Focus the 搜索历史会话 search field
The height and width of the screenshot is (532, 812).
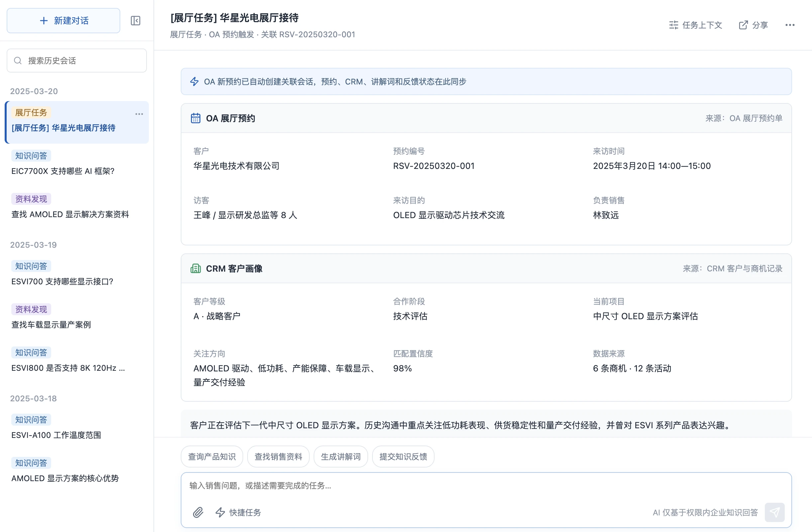pyautogui.click(x=77, y=61)
